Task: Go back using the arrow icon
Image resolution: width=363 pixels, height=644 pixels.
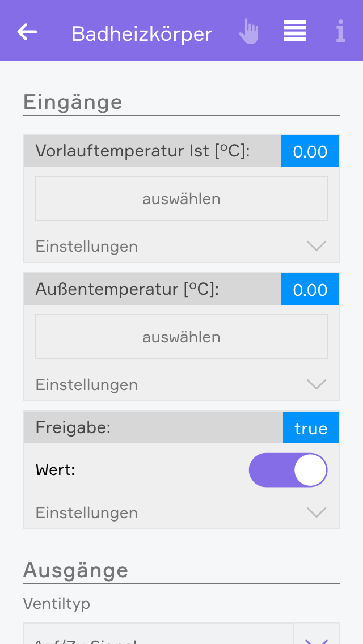Action: click(x=27, y=32)
